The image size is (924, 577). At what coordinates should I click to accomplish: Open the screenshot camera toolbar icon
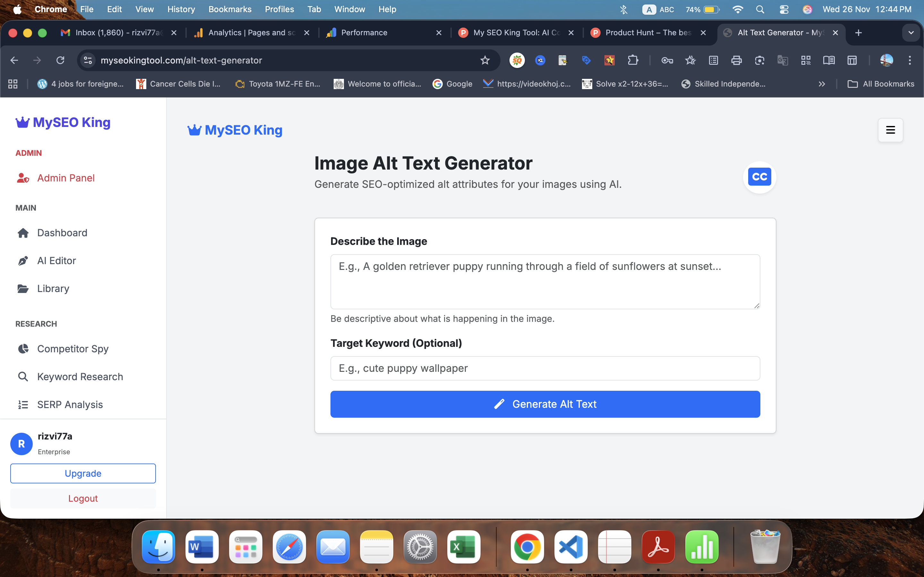coord(759,60)
